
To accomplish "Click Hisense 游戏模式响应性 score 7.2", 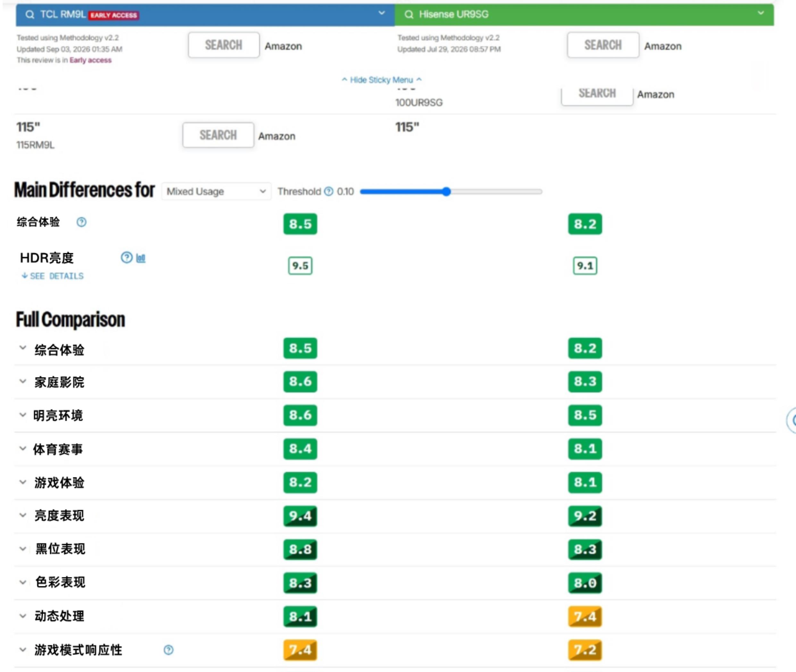I will coord(585,650).
